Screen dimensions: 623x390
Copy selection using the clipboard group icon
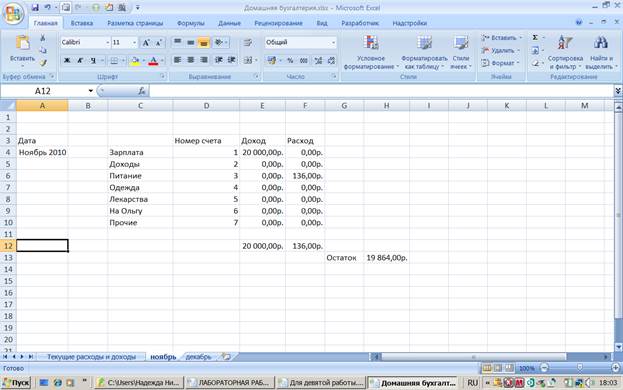43,50
